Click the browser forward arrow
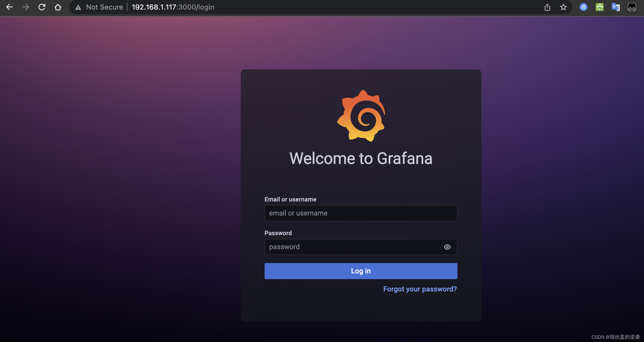This screenshot has width=644, height=342. pyautogui.click(x=26, y=7)
